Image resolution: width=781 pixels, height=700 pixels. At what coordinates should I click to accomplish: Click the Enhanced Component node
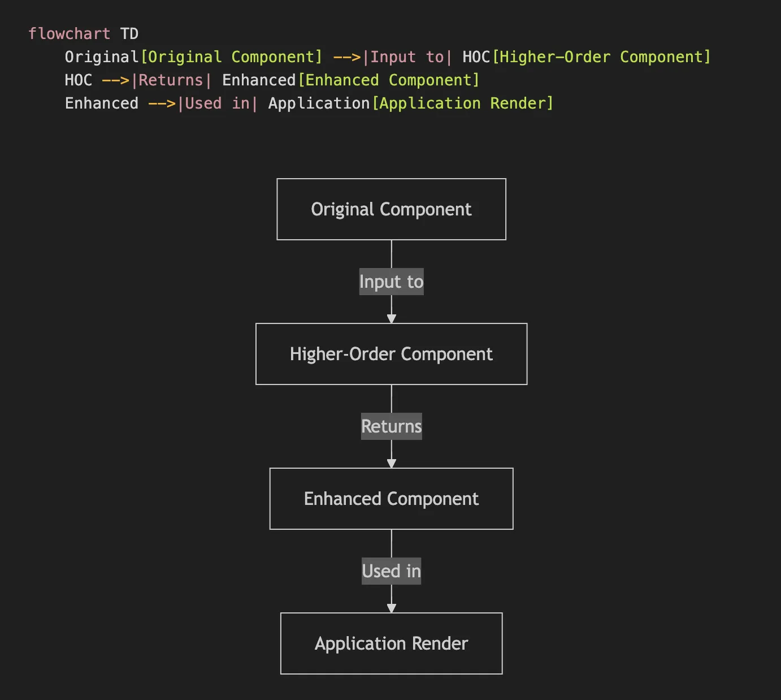point(391,499)
